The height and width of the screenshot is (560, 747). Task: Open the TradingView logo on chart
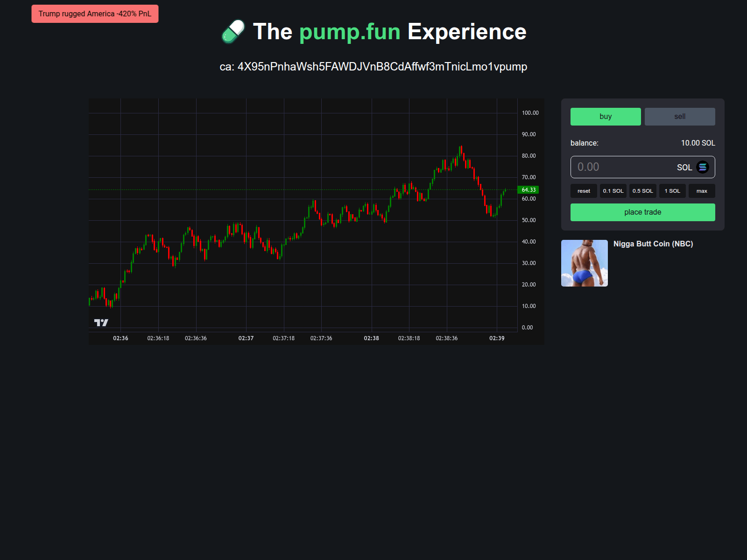click(x=101, y=322)
